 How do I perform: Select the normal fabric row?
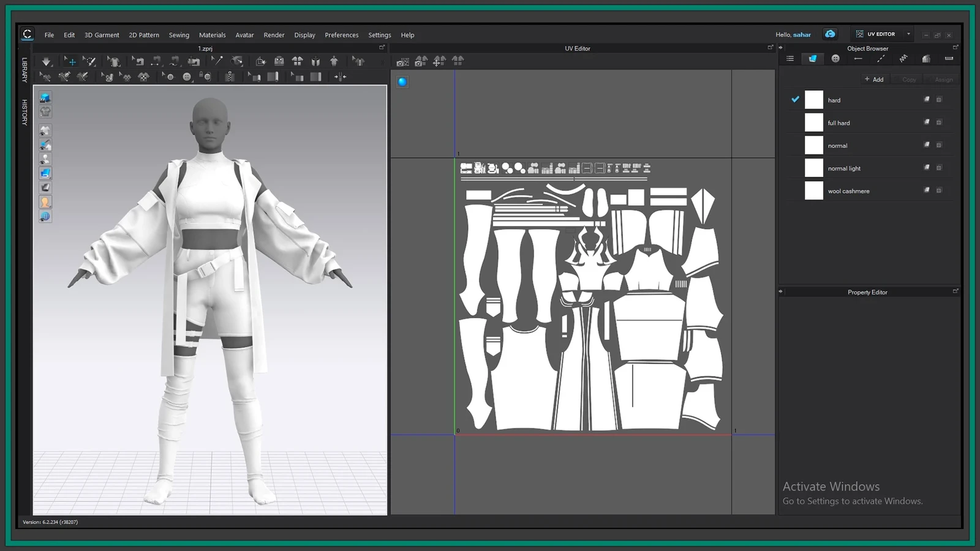(870, 145)
